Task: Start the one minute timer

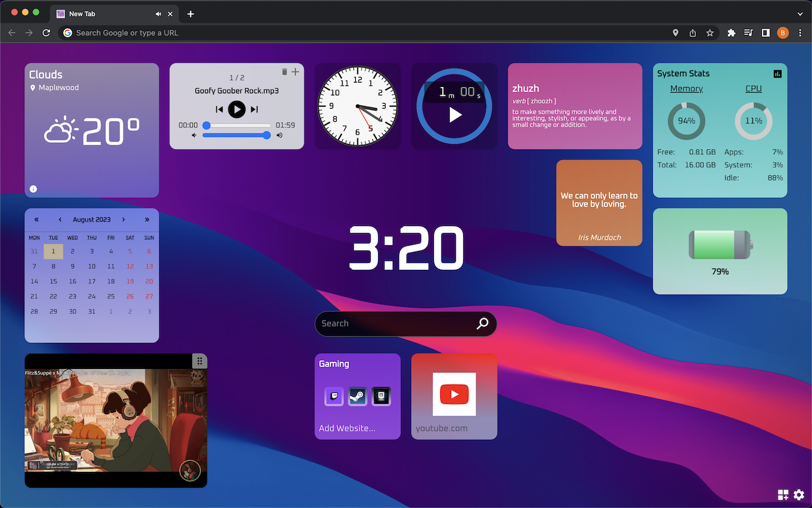Action: tap(455, 115)
